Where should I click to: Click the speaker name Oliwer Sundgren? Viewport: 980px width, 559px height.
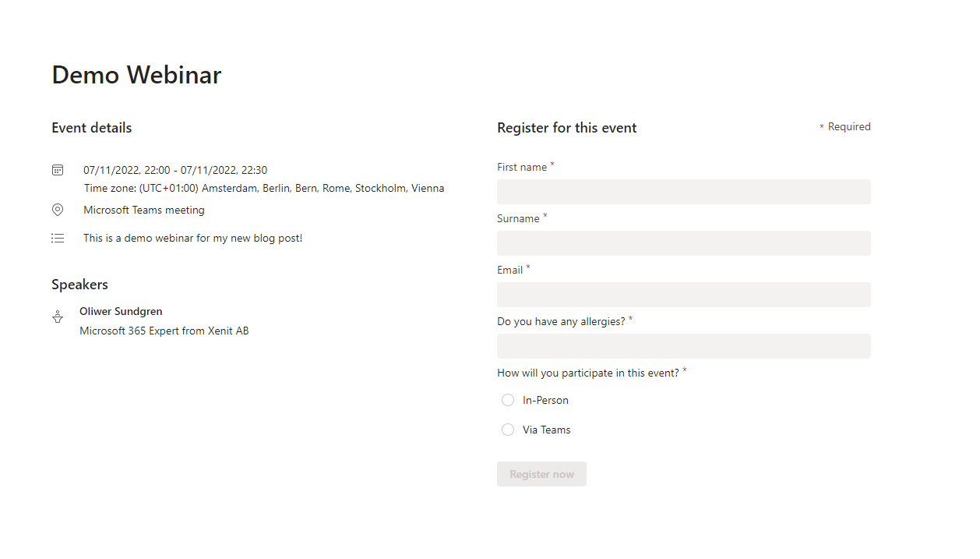[121, 311]
